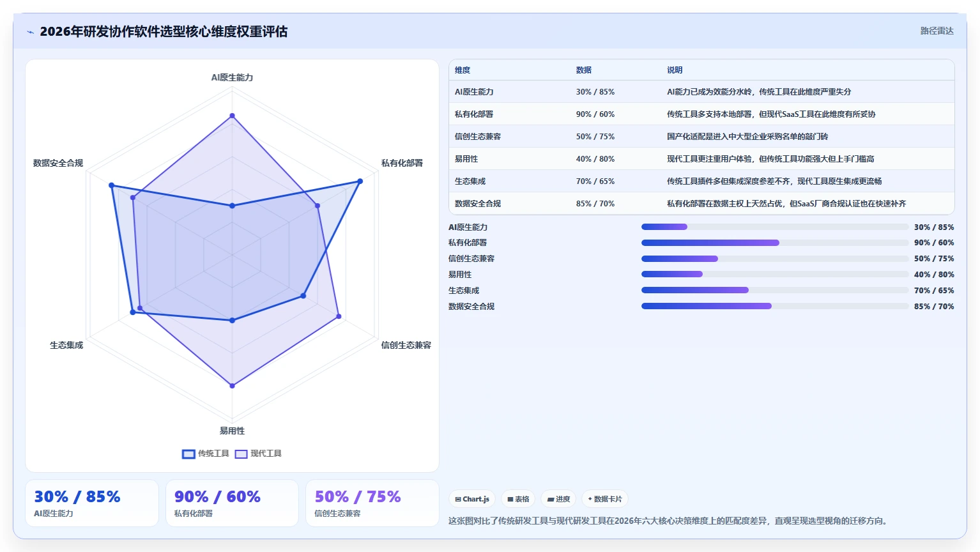The height and width of the screenshot is (552, 980).
Task: Select the 表格 chip
Action: pyautogui.click(x=518, y=499)
